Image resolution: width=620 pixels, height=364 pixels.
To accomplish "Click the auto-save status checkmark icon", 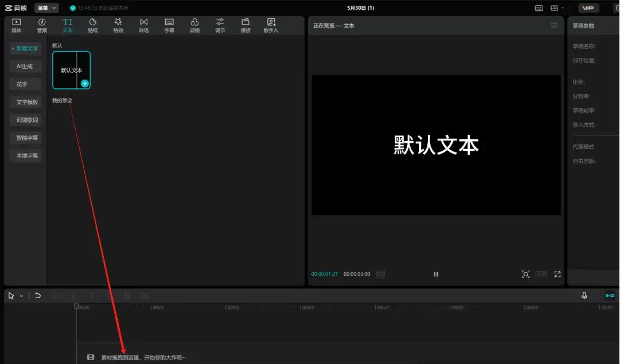I will (x=73, y=8).
